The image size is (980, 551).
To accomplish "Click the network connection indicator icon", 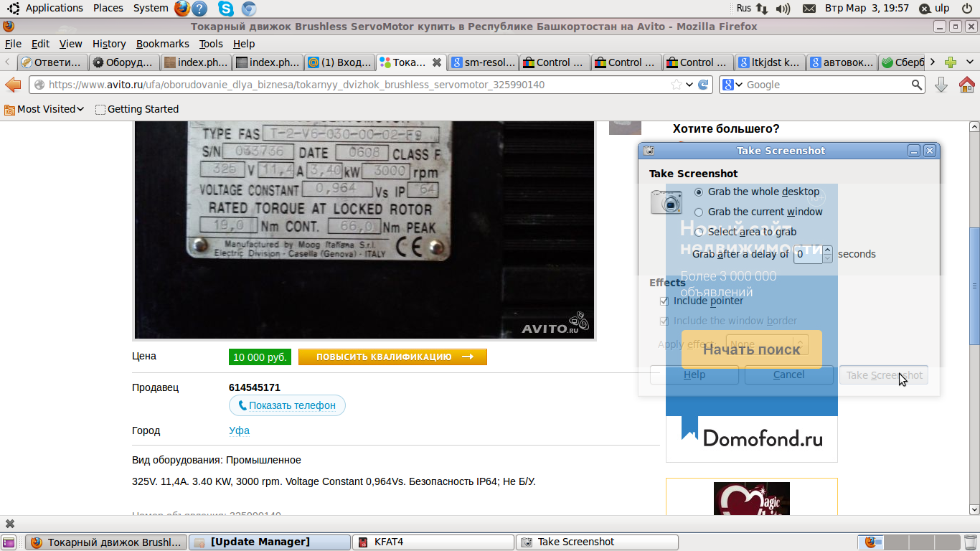I will pos(761,9).
